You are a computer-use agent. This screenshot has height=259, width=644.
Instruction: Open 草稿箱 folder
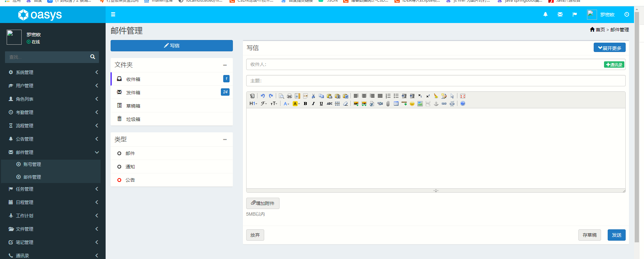click(x=172, y=106)
